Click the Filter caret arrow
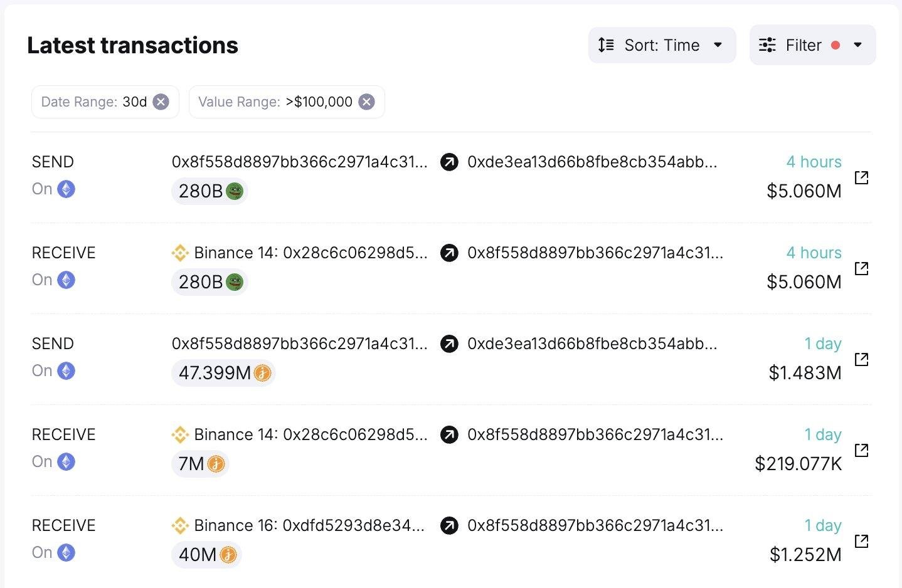This screenshot has height=588, width=902. pos(858,45)
